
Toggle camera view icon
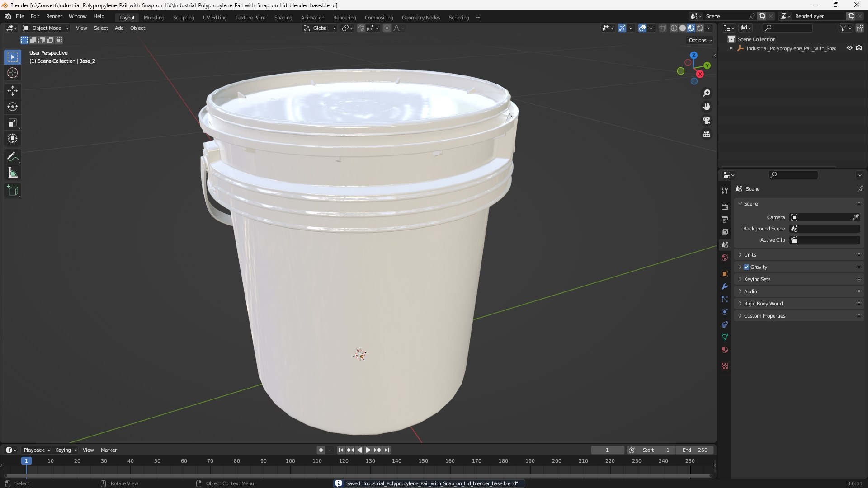click(x=707, y=120)
